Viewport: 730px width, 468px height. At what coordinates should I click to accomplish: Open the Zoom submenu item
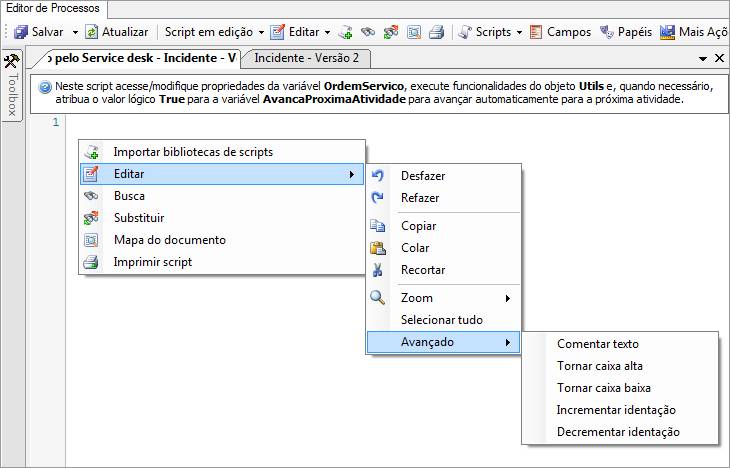tap(443, 298)
